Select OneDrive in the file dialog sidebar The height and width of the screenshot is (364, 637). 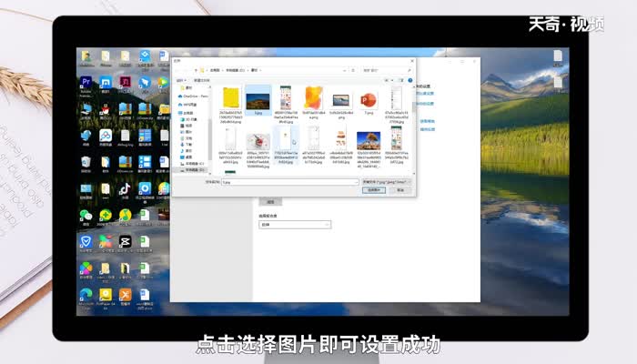coord(193,96)
